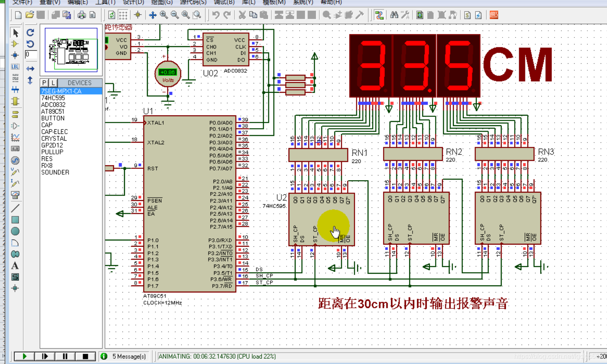Open the 调试(B) menu

pyautogui.click(x=224, y=2)
